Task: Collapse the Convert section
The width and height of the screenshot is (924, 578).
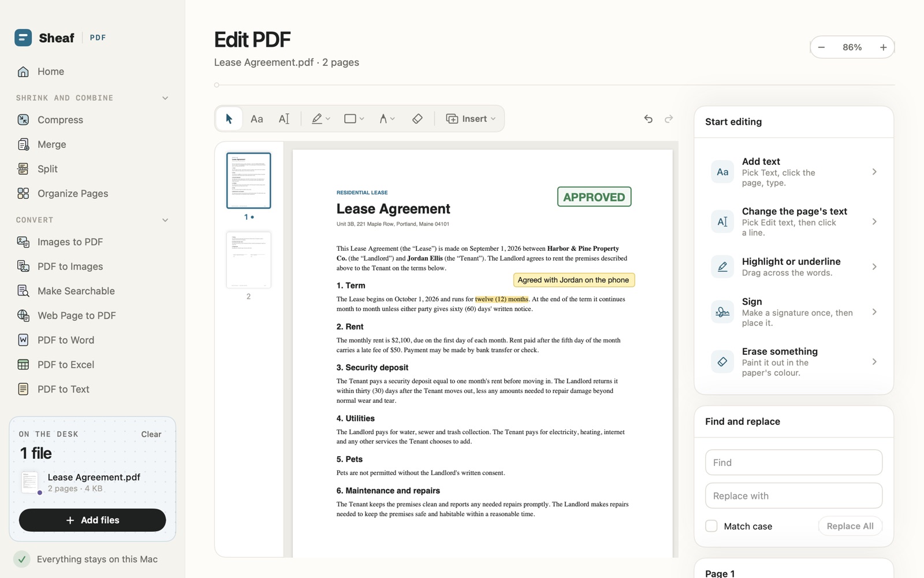Action: point(165,220)
